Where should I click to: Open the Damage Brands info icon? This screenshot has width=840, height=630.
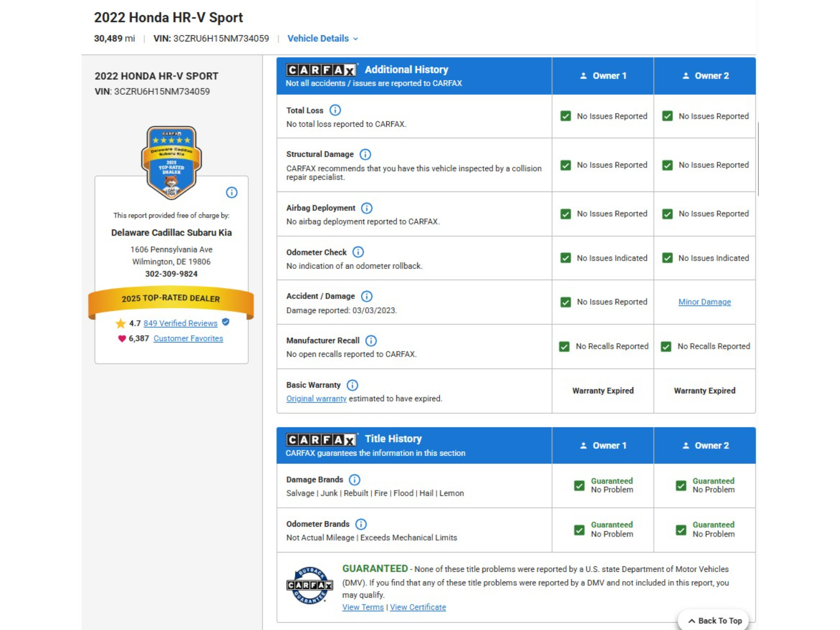tap(354, 479)
